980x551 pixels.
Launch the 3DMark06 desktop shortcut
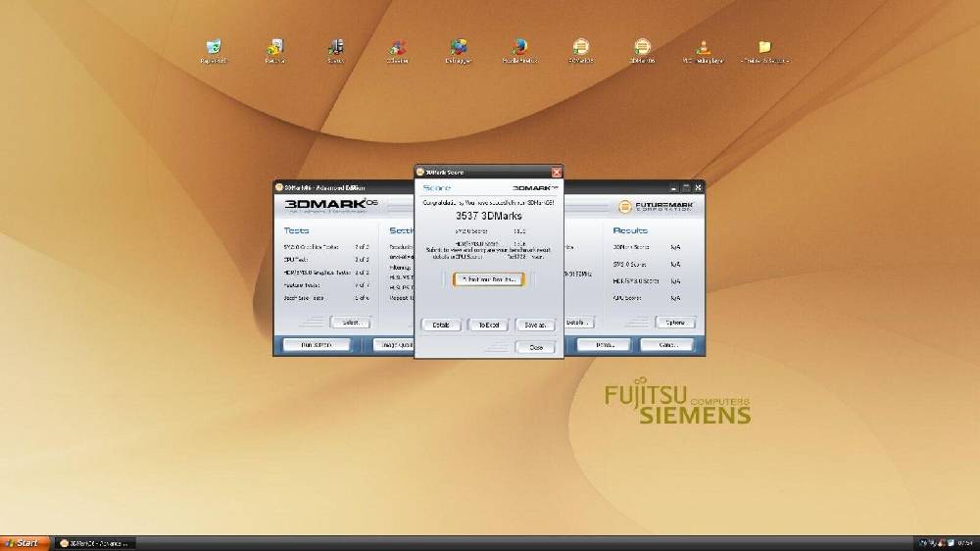[x=642, y=51]
